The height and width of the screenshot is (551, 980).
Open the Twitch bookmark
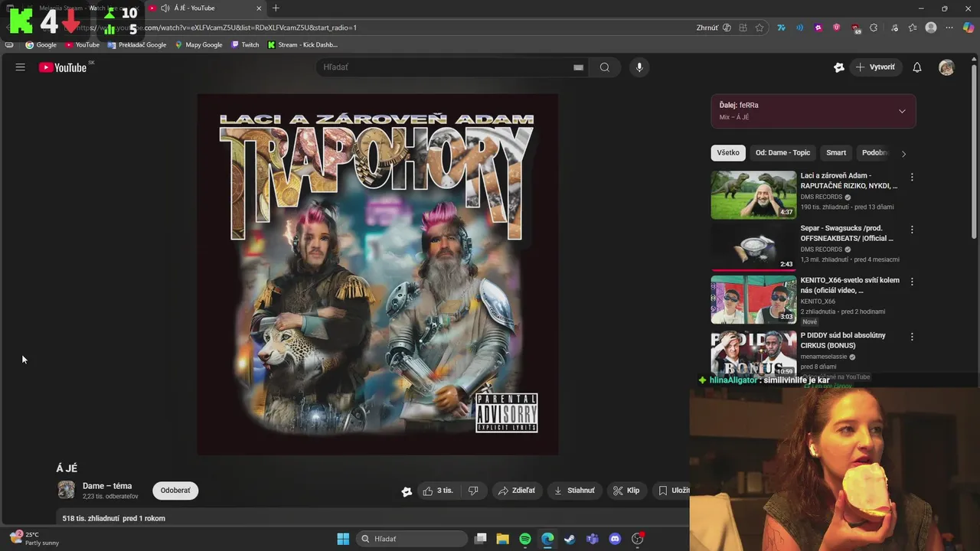coord(246,44)
